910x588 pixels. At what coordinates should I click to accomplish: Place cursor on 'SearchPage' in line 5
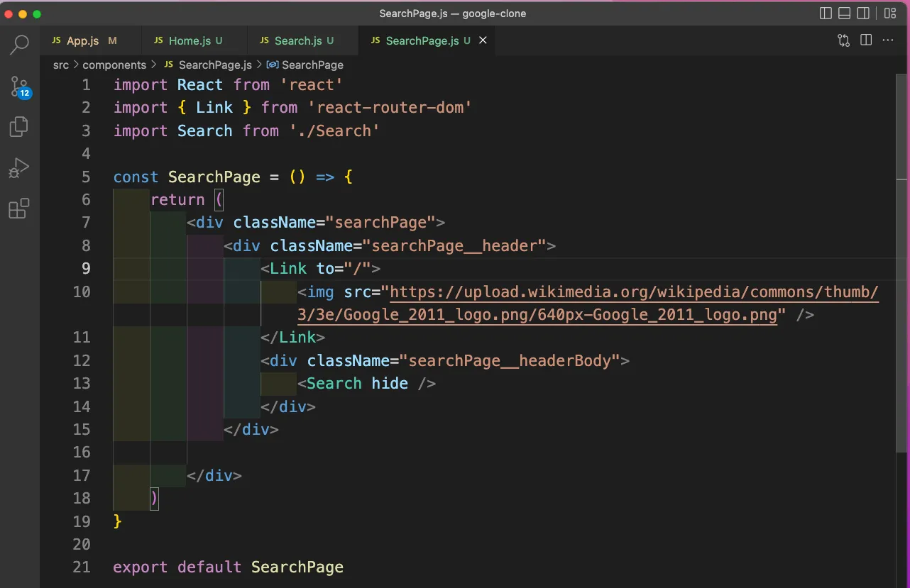(214, 177)
